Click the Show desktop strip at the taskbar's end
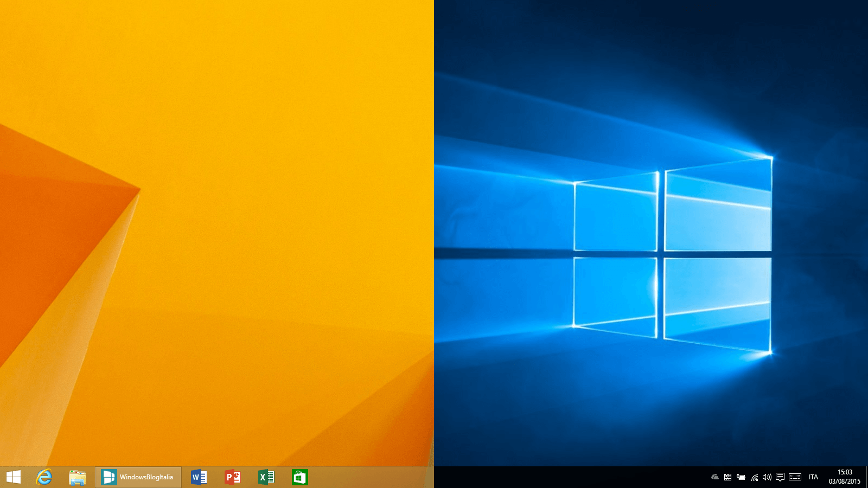The image size is (868, 488). 866,477
